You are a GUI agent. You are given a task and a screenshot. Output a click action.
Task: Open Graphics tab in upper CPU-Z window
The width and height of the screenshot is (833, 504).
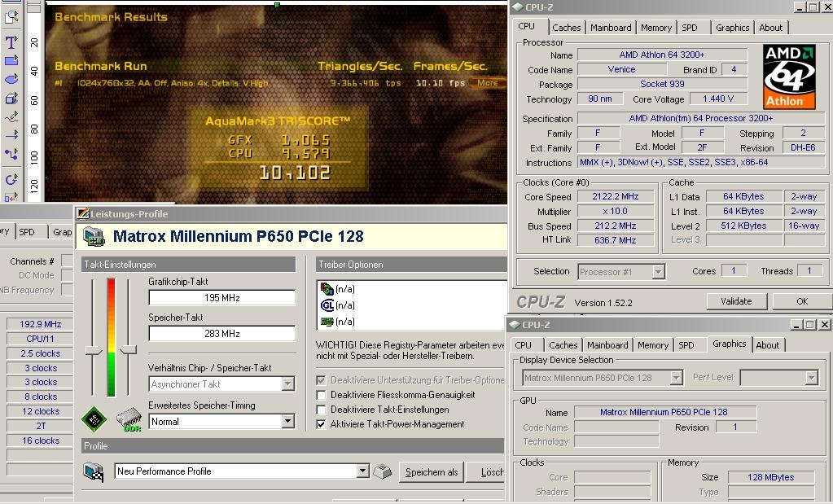[732, 28]
